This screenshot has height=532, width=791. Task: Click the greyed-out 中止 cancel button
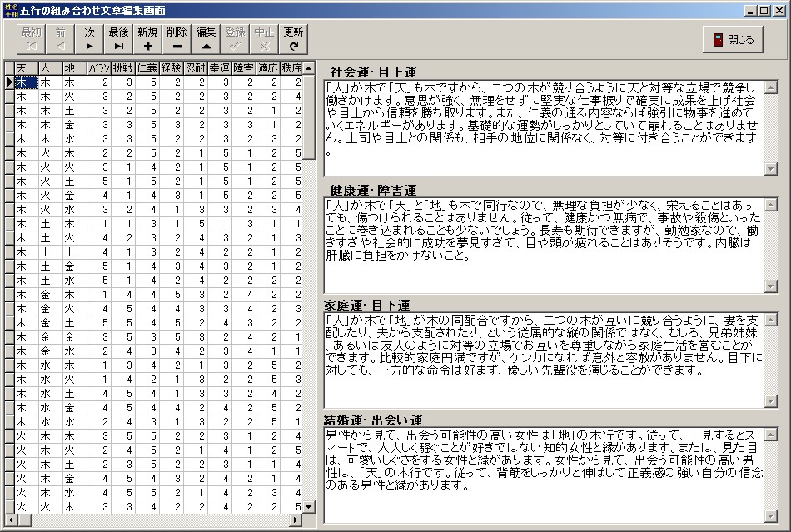tap(264, 39)
